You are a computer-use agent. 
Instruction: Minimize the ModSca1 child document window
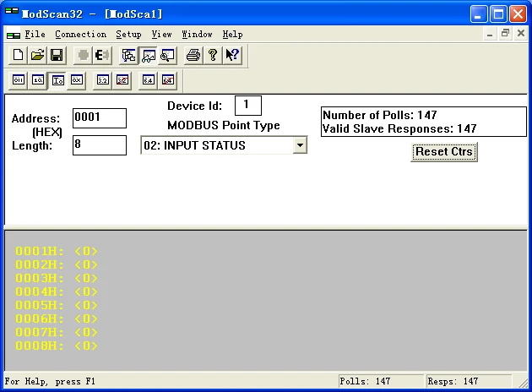[x=490, y=34]
